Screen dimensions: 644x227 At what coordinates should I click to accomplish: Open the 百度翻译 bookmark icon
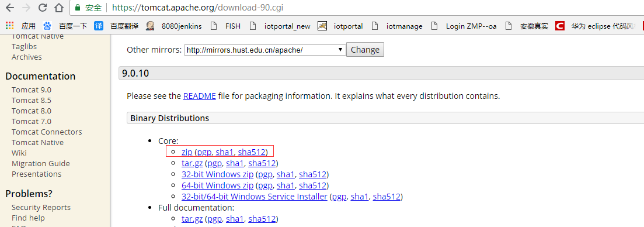point(99,26)
